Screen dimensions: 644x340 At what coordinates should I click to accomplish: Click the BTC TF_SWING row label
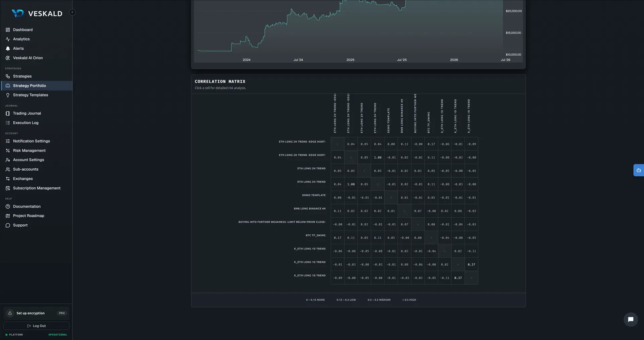(316, 235)
